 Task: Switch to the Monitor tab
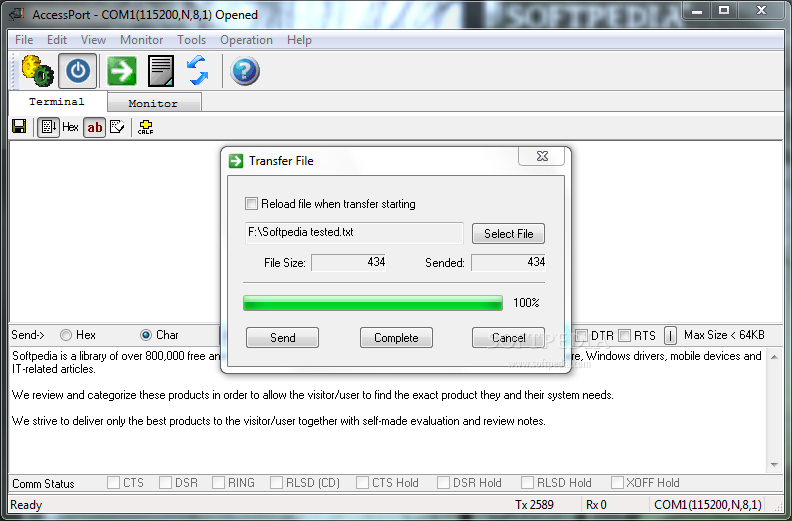click(x=153, y=103)
